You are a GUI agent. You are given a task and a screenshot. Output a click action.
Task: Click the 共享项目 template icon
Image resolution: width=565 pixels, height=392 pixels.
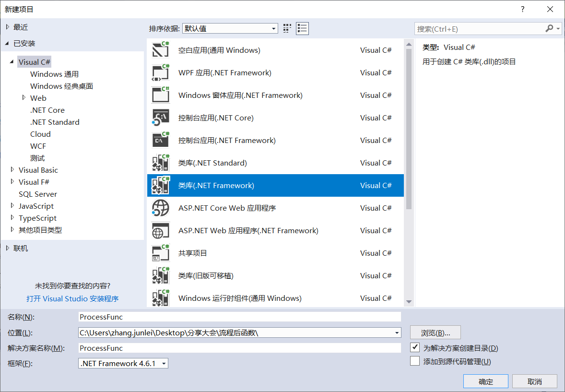point(160,253)
